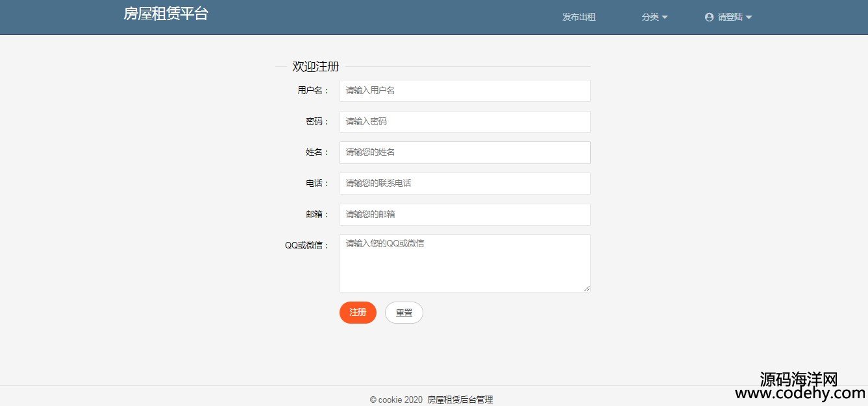Click the QQ或微信 textarea

(465, 263)
